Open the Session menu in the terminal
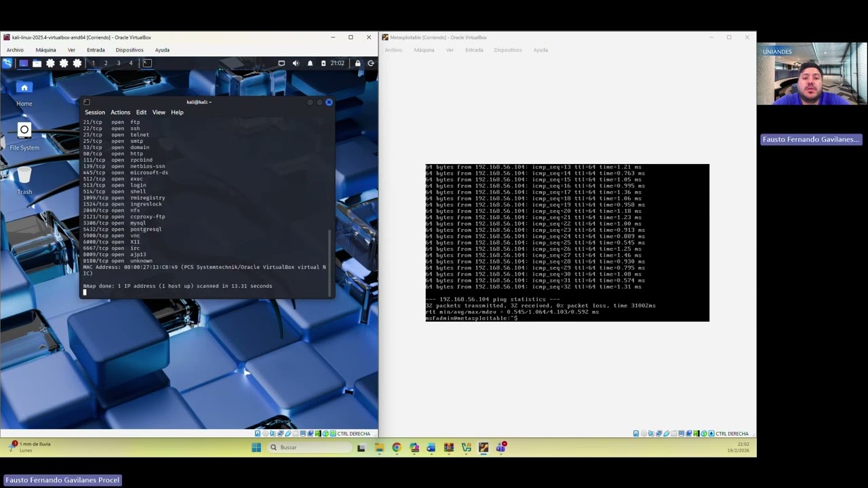 pos(95,113)
